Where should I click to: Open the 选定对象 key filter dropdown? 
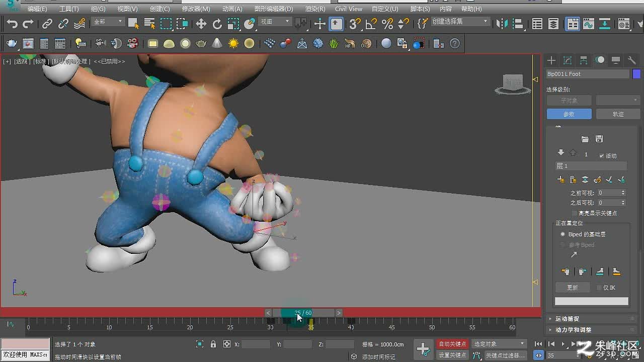(499, 344)
